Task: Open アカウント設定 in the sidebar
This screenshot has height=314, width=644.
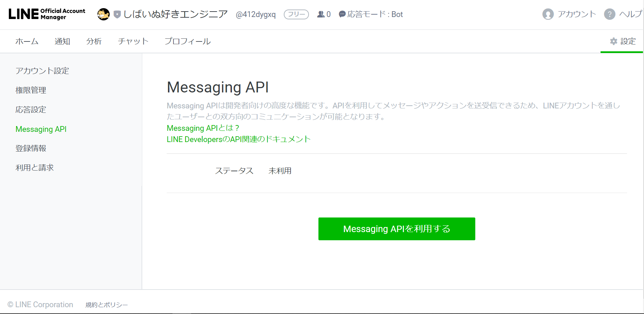Action: point(42,71)
